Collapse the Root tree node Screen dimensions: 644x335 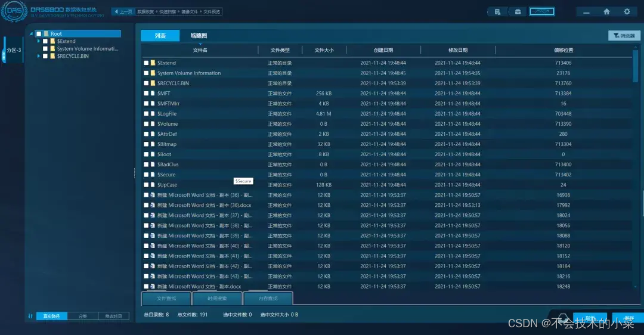point(32,33)
